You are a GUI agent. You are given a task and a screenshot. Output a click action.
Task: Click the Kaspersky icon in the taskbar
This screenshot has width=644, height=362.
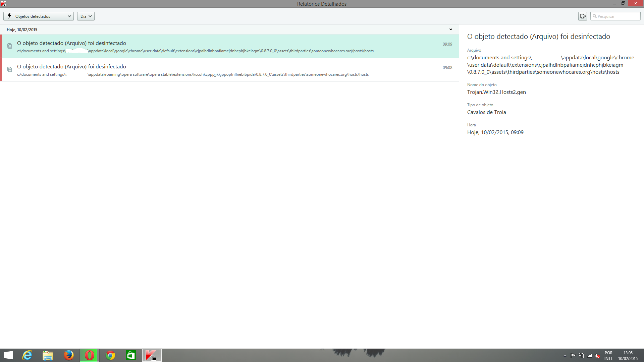click(x=151, y=355)
